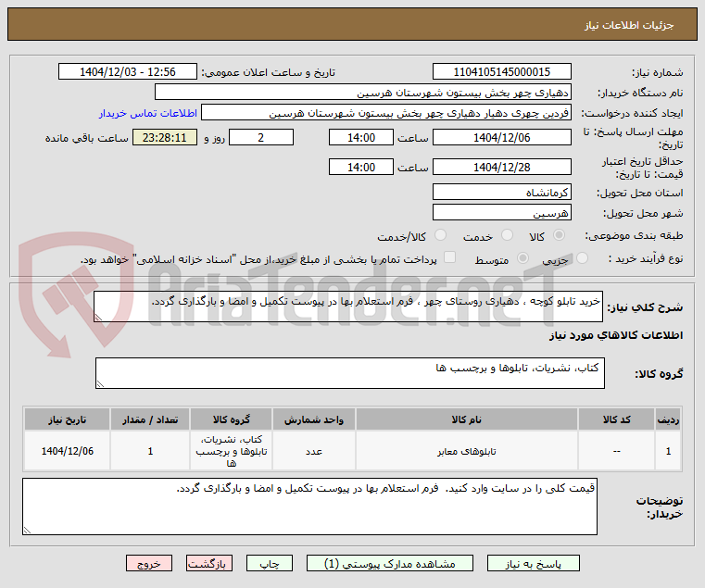Click the بازگشت back button
The height and width of the screenshot is (588, 705).
tap(209, 563)
